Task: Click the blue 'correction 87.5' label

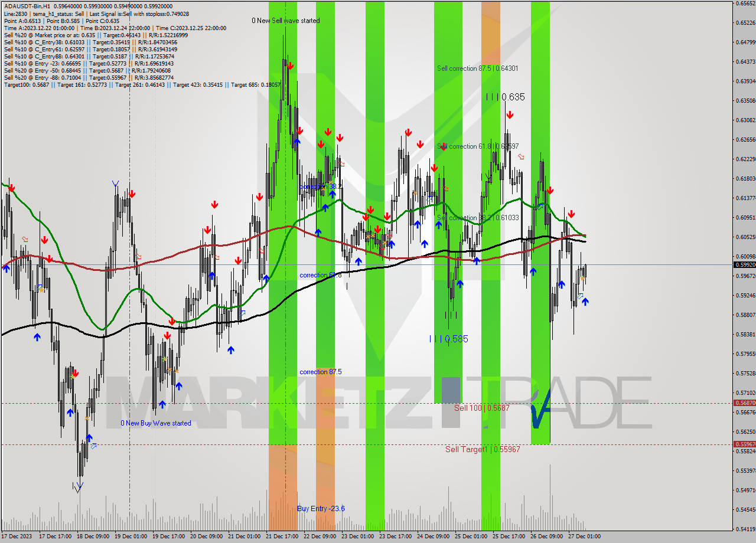Action: (x=320, y=372)
